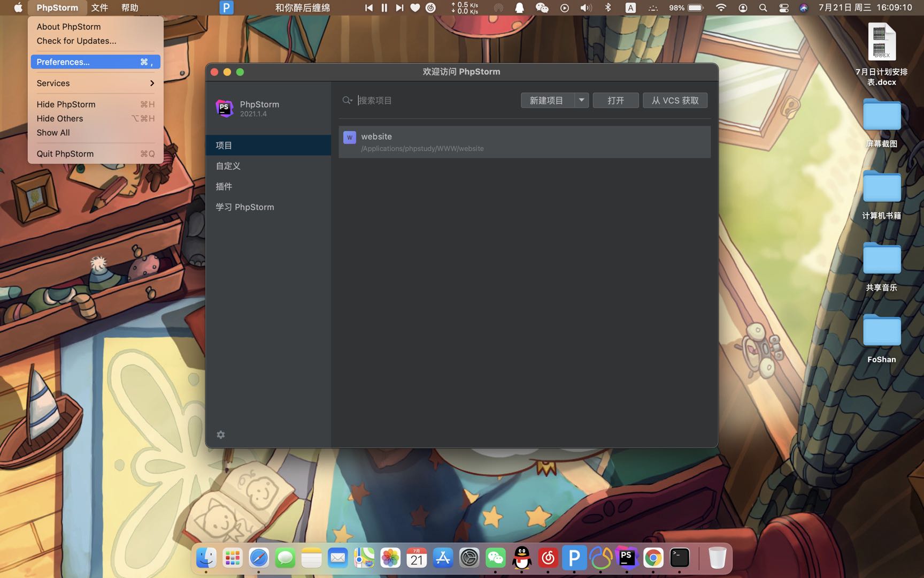The height and width of the screenshot is (578, 924).
Task: Open the 文件 menu in menu bar
Action: 99,7
